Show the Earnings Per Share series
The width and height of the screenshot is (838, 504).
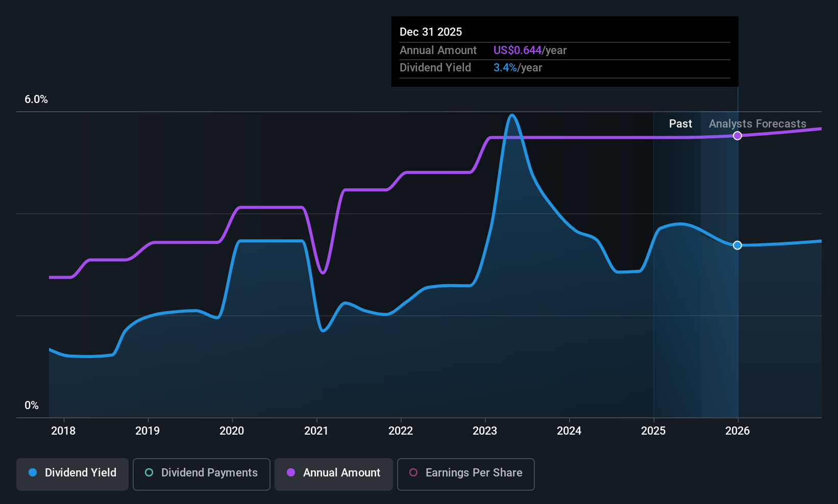465,473
